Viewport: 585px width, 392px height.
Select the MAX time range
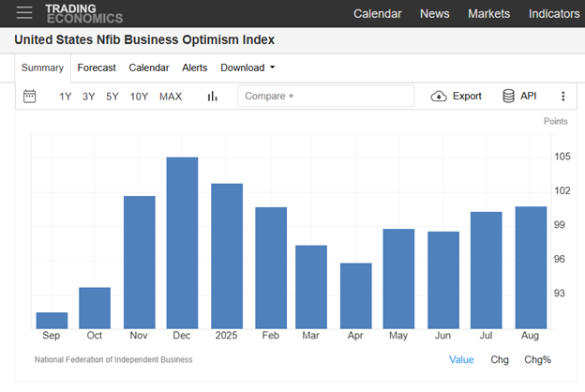(171, 97)
